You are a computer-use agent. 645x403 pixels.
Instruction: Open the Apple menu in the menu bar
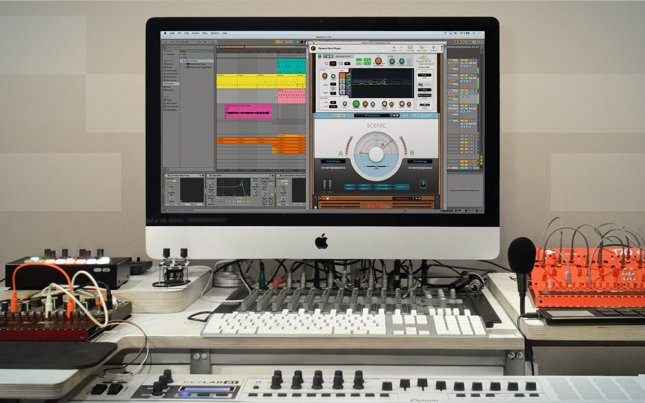click(x=165, y=32)
